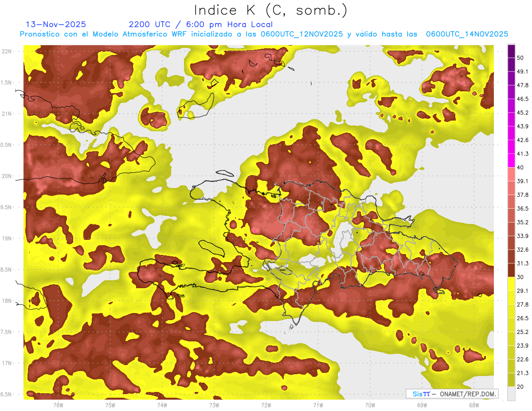The width and height of the screenshot is (532, 411).
Task: Click the colorbar value '27.8'
Action: click(523, 305)
